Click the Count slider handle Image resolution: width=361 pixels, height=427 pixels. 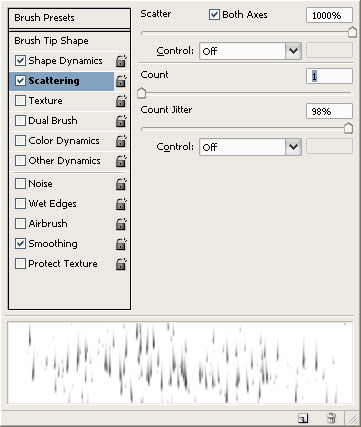pyautogui.click(x=142, y=93)
